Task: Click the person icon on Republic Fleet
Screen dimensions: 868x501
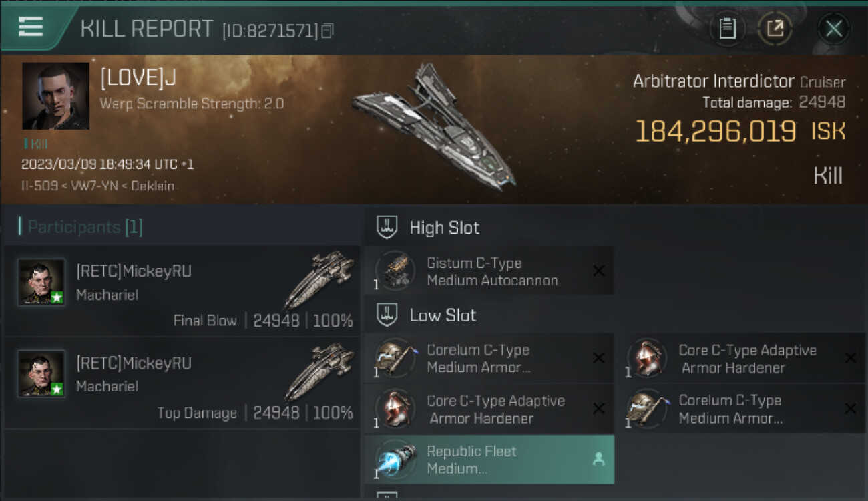Action: tap(598, 459)
